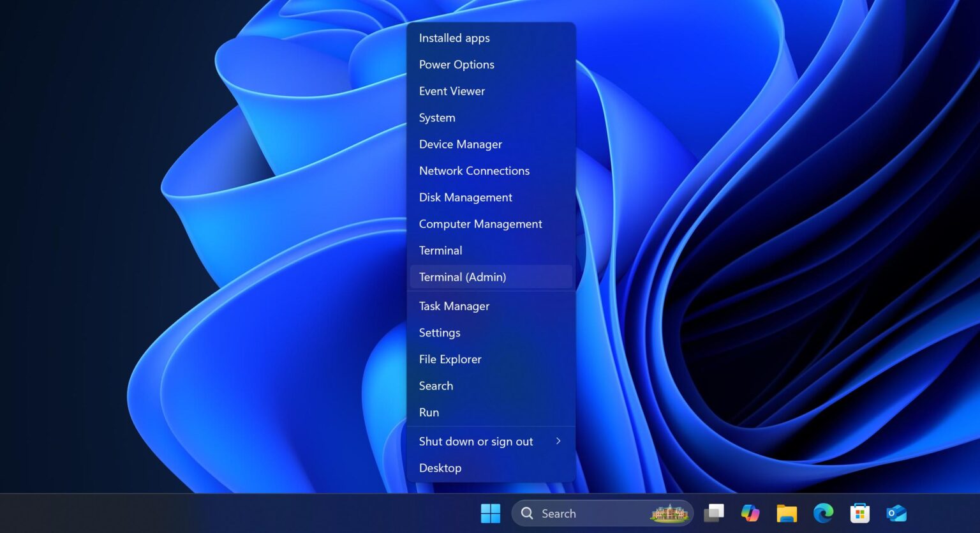Click the Windows Start button

pyautogui.click(x=490, y=513)
